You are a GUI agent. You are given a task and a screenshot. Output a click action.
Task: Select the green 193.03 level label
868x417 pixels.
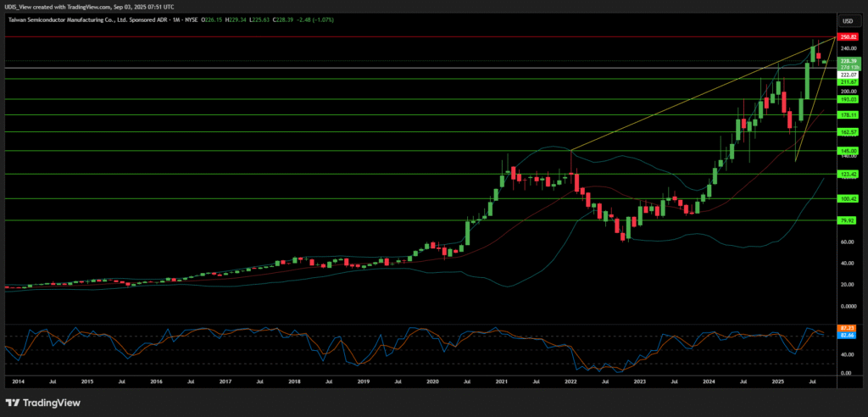click(847, 99)
